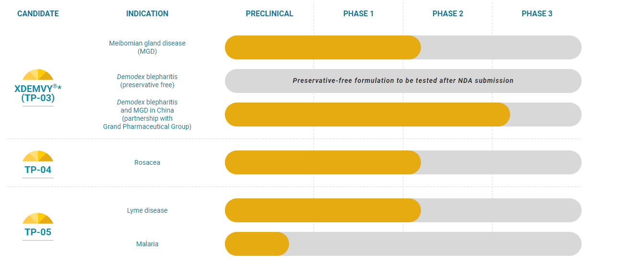The width and height of the screenshot is (644, 264).
Task: Click the Meibomian gland disease progress bar
Action: (x=403, y=47)
